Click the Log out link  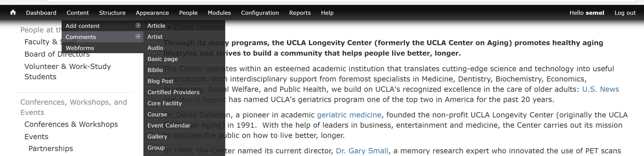point(625,13)
